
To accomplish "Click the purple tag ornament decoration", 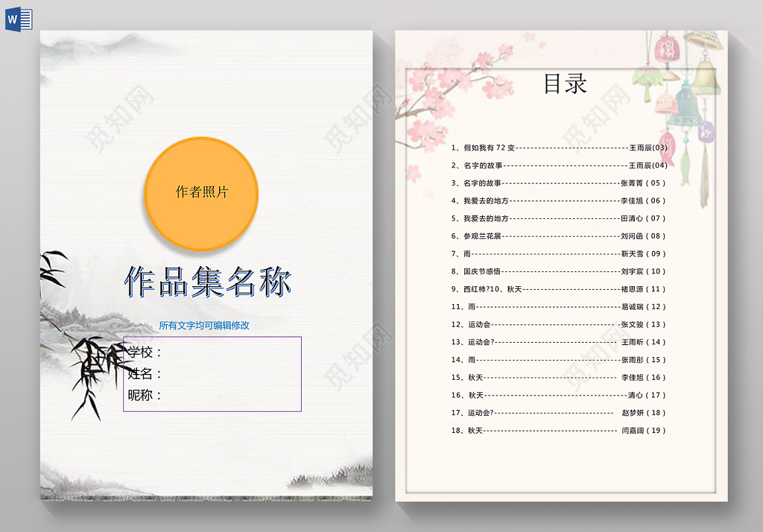I will pyautogui.click(x=708, y=132).
